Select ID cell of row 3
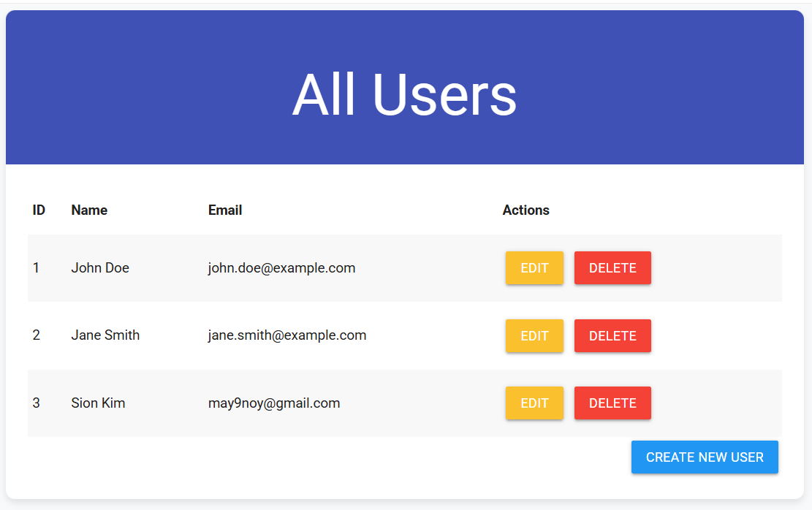 point(37,403)
